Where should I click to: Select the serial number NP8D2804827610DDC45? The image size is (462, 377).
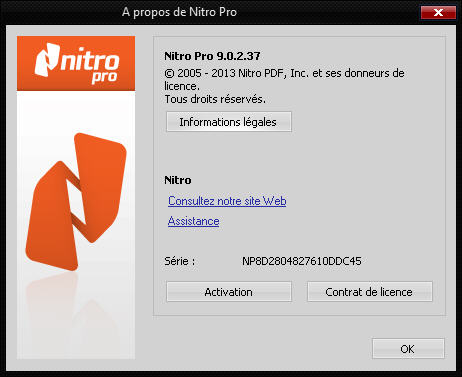pyautogui.click(x=302, y=261)
